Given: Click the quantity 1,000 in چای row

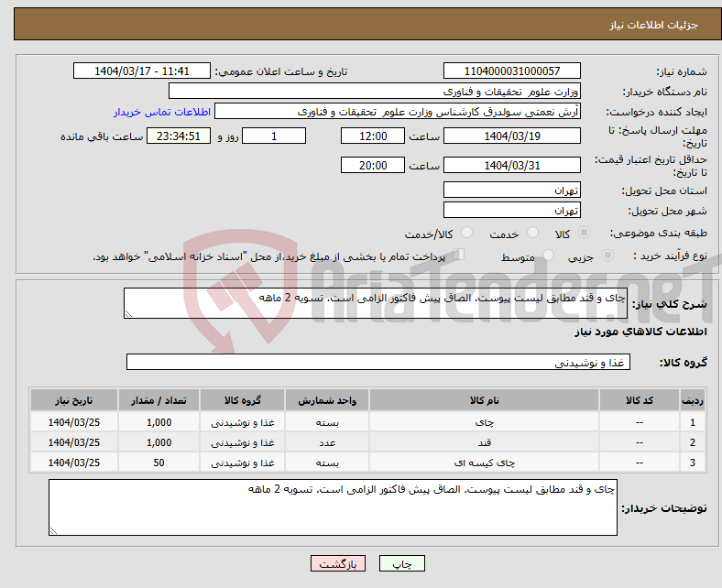Looking at the screenshot, I should click(x=159, y=422).
